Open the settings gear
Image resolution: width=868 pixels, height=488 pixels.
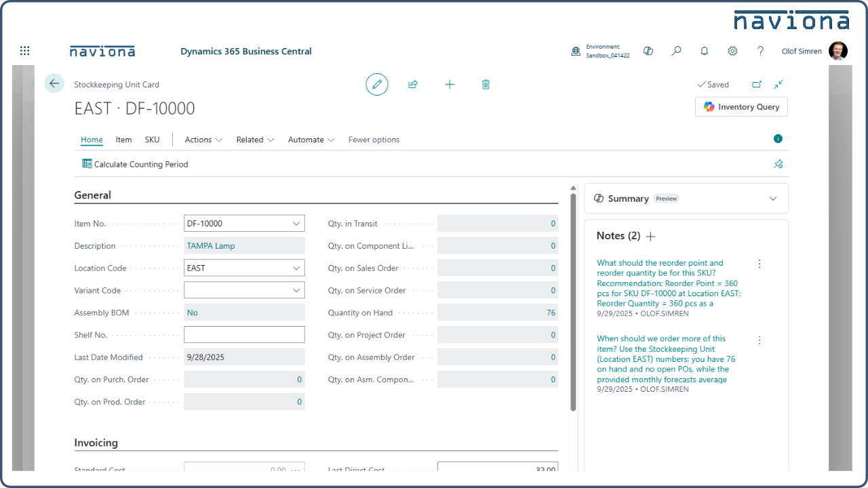(x=732, y=51)
